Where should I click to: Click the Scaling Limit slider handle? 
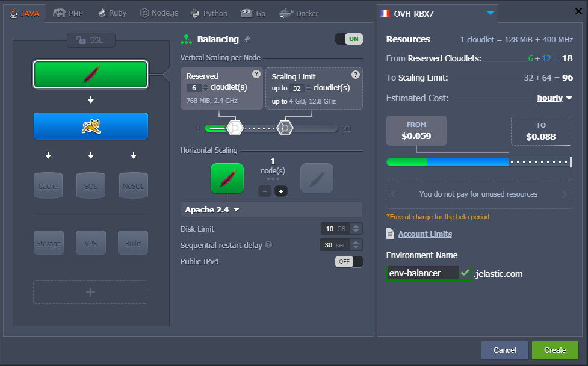coord(285,128)
